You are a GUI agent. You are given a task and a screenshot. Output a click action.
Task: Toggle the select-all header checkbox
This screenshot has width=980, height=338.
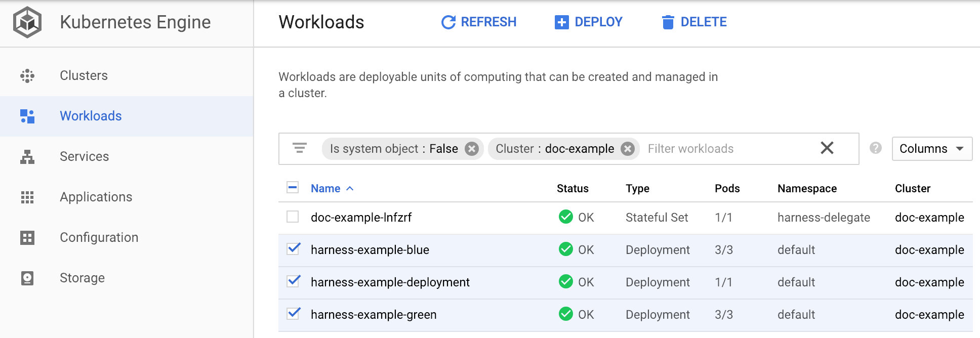293,188
